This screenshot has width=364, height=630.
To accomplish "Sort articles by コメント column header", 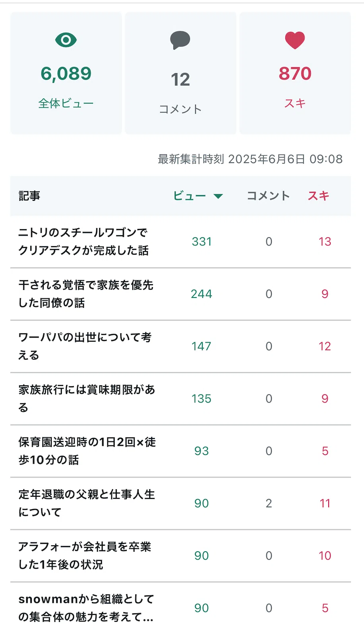I will pos(269,196).
